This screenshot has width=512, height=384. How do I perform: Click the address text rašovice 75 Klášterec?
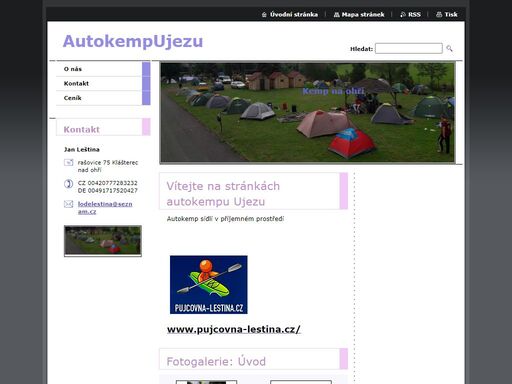point(108,166)
